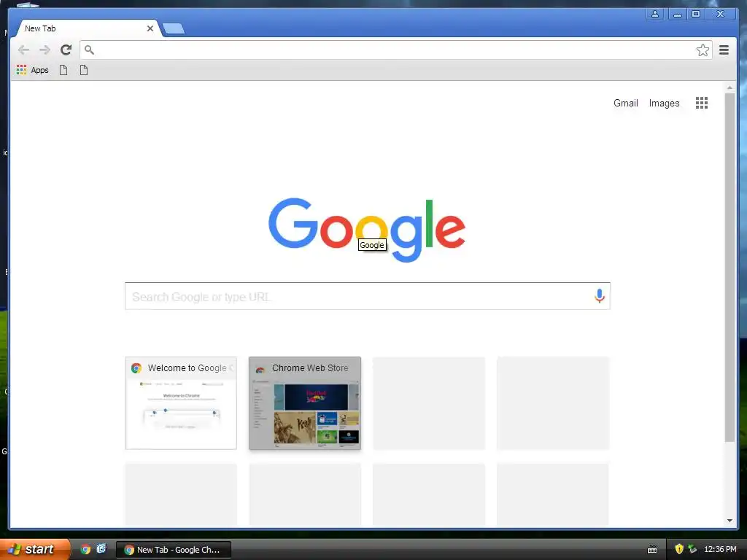Click the keyboard icon in the taskbar

652,550
